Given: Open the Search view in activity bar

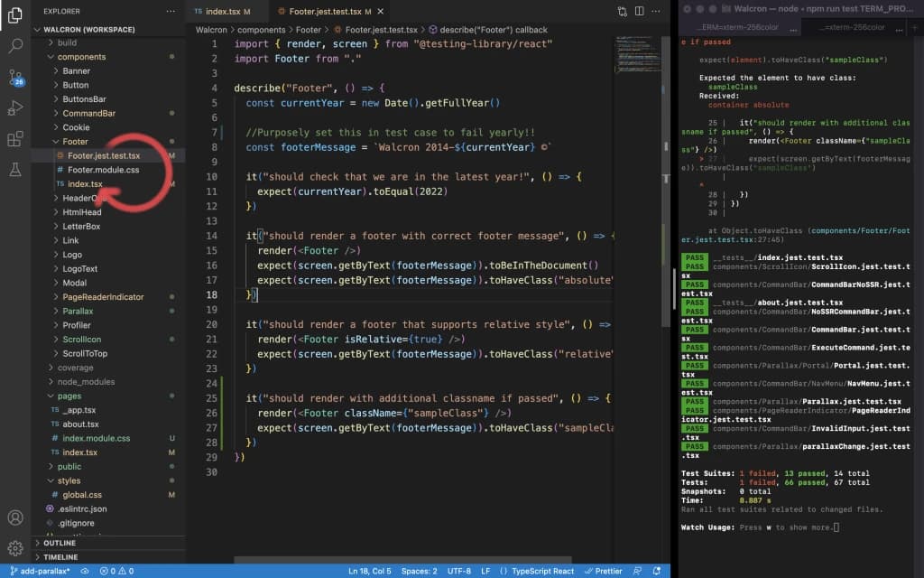Looking at the screenshot, I should tap(15, 45).
